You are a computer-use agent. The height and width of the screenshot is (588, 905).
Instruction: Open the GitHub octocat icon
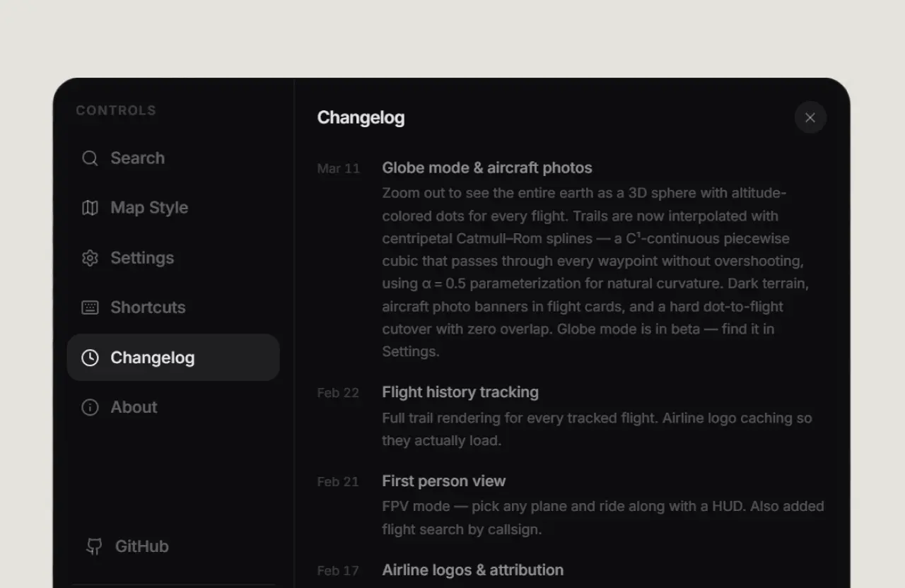[94, 546]
